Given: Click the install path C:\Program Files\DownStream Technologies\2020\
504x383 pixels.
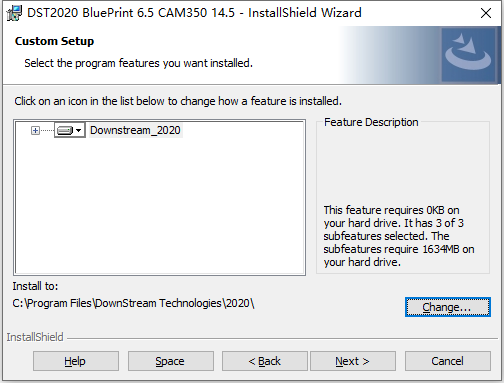Looking at the screenshot, I should coord(133,303).
